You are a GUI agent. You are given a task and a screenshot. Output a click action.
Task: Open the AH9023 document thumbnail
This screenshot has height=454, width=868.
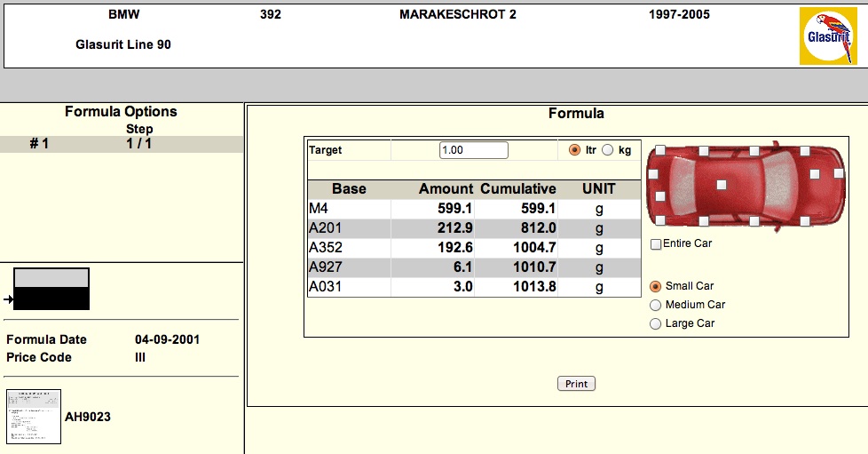coord(34,416)
